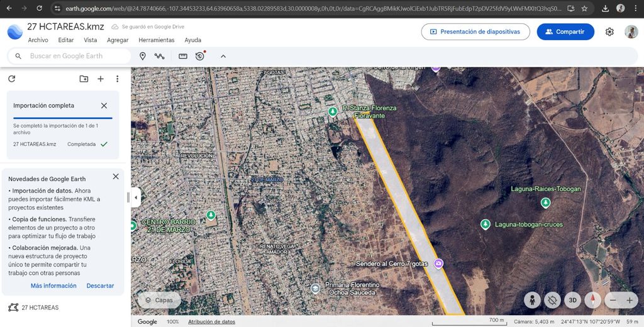The width and height of the screenshot is (644, 327).
Task: Click the install app icon in the address bar
Action: [570, 8]
